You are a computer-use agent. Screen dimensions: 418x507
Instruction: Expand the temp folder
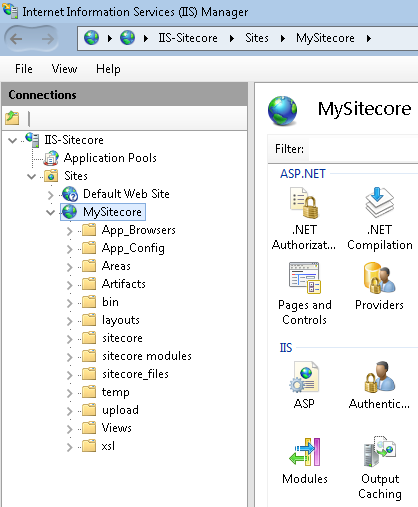(x=69, y=393)
